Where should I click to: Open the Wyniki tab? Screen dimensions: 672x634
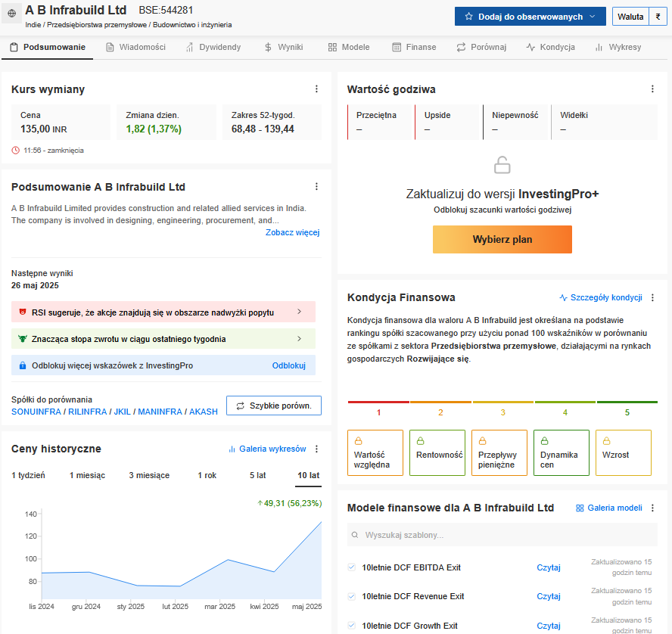[x=283, y=47]
